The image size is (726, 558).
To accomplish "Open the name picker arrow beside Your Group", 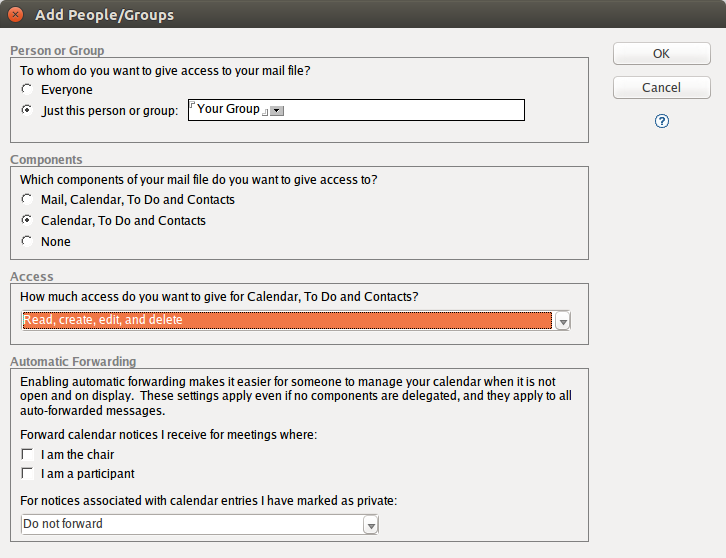I will pos(277,111).
